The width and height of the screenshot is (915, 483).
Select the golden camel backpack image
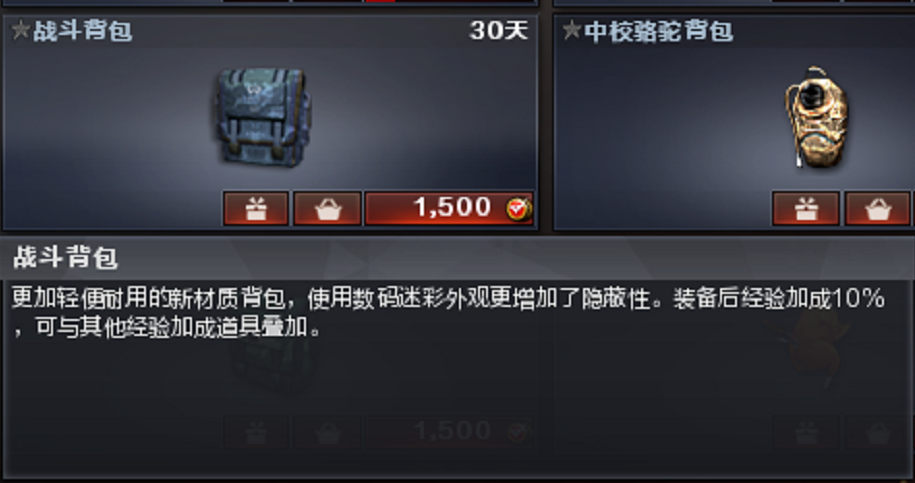click(x=817, y=118)
